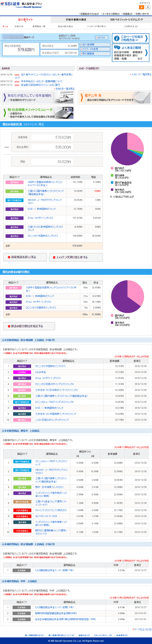
Task: Select 掛金の配分割合 in the sub-menu
Action: [x=65, y=26]
